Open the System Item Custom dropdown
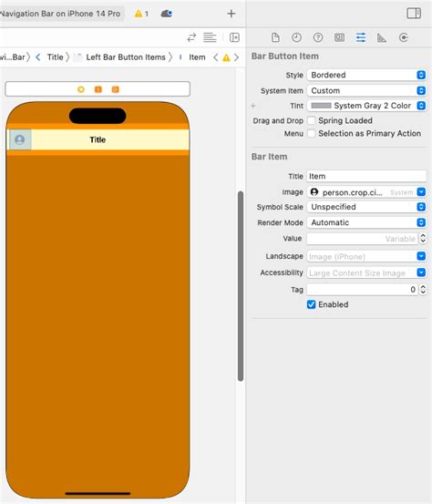Screen dimensions: 432x504 coord(366,90)
